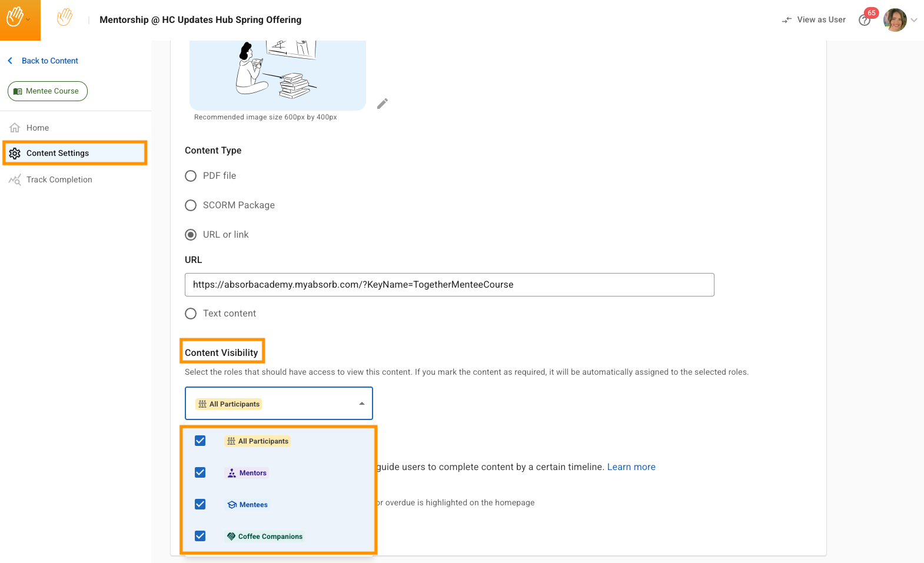This screenshot has height=563, width=924.
Task: Click the View as User switch icon
Action: point(787,20)
